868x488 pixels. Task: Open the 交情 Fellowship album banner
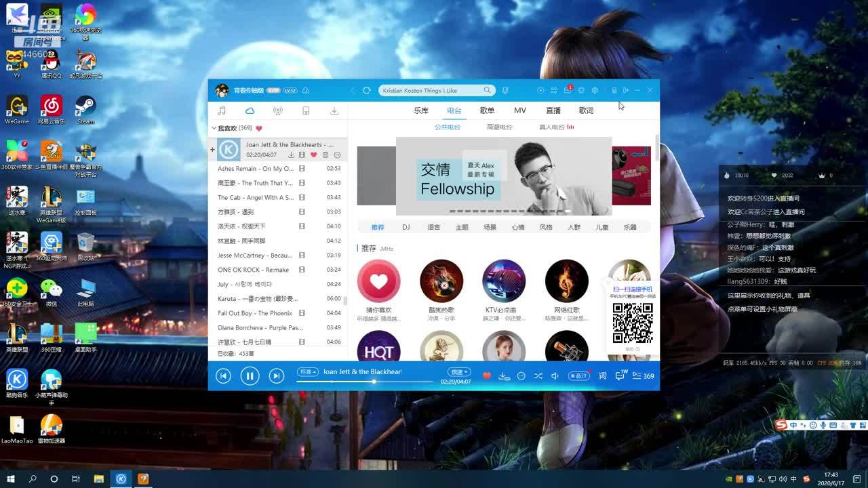coord(504,176)
